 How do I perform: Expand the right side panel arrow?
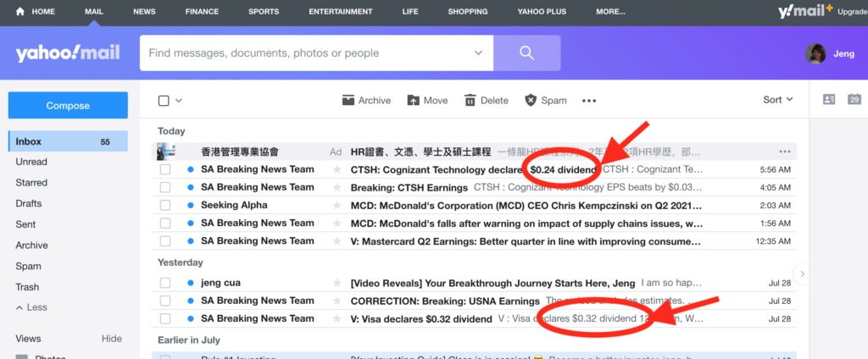pyautogui.click(x=802, y=273)
